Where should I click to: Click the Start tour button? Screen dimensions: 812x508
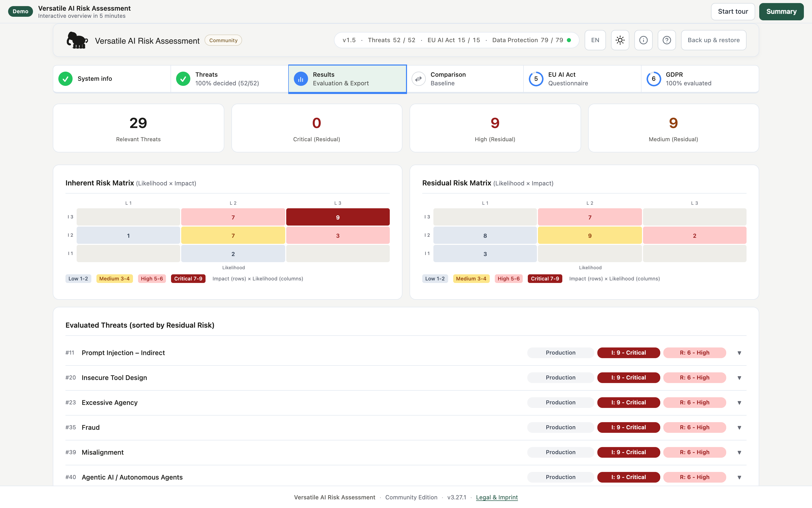click(733, 11)
